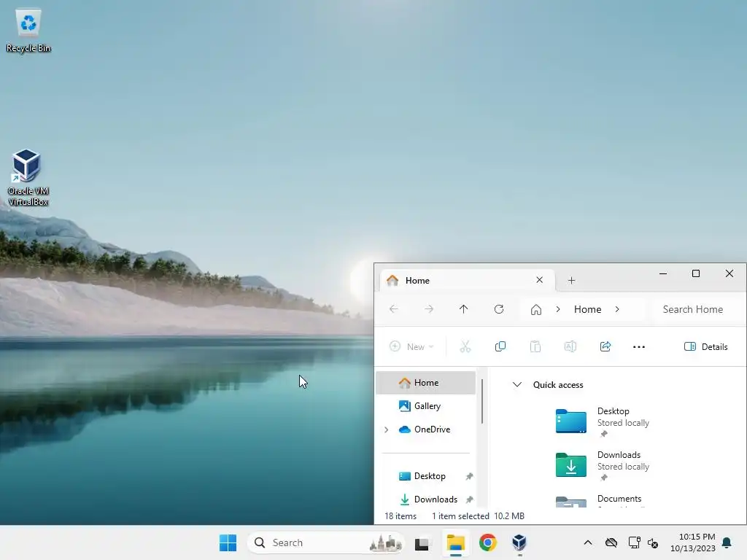Image resolution: width=747 pixels, height=560 pixels.
Task: Minimize the File Explorer window
Action: (662, 273)
